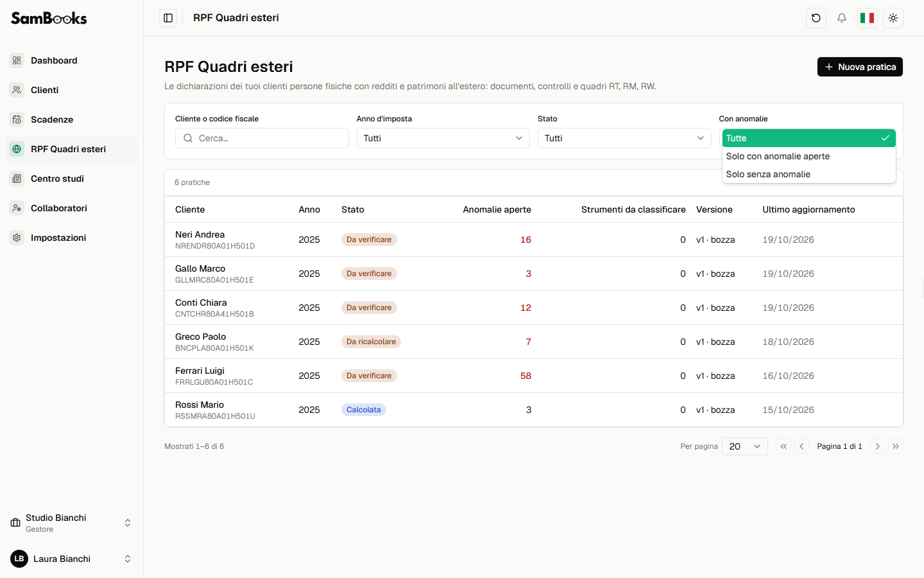Expand the Studio Bianchi switcher

coord(71,523)
